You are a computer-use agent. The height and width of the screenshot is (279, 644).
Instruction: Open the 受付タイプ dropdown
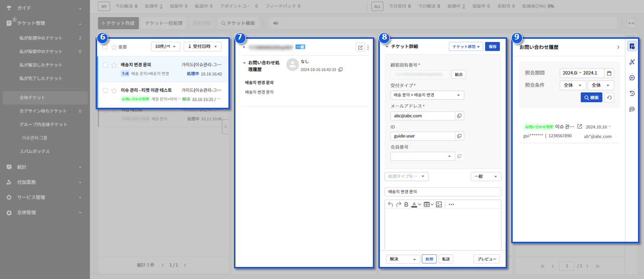[x=427, y=95]
